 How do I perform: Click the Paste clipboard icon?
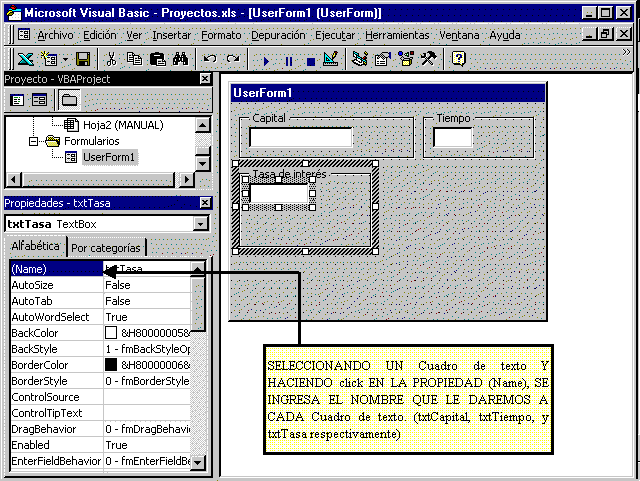(158, 60)
